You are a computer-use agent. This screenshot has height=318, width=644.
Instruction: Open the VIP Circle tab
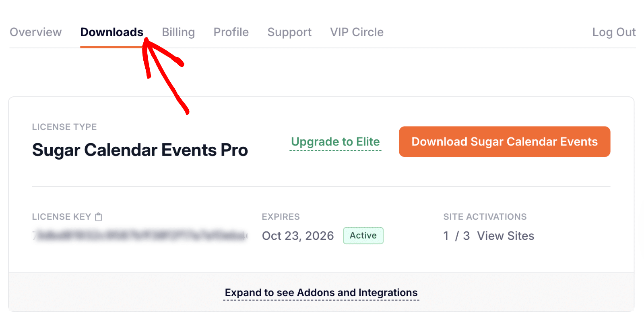[357, 32]
